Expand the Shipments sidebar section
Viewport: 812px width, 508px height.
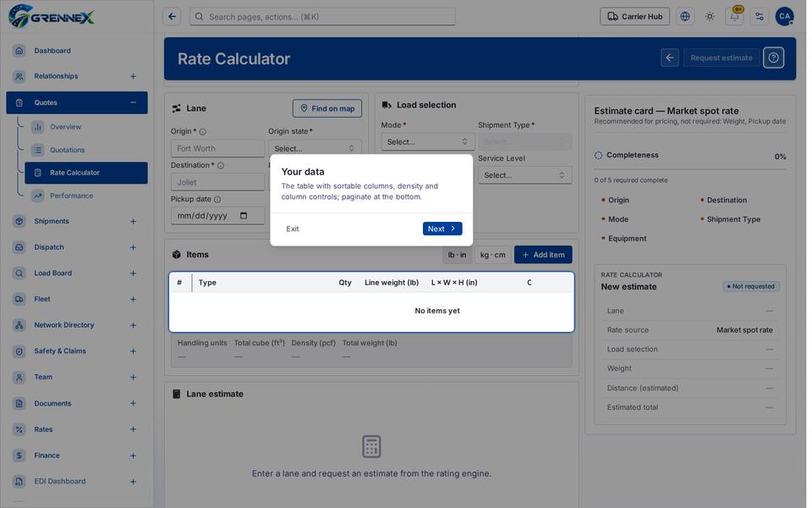click(133, 221)
